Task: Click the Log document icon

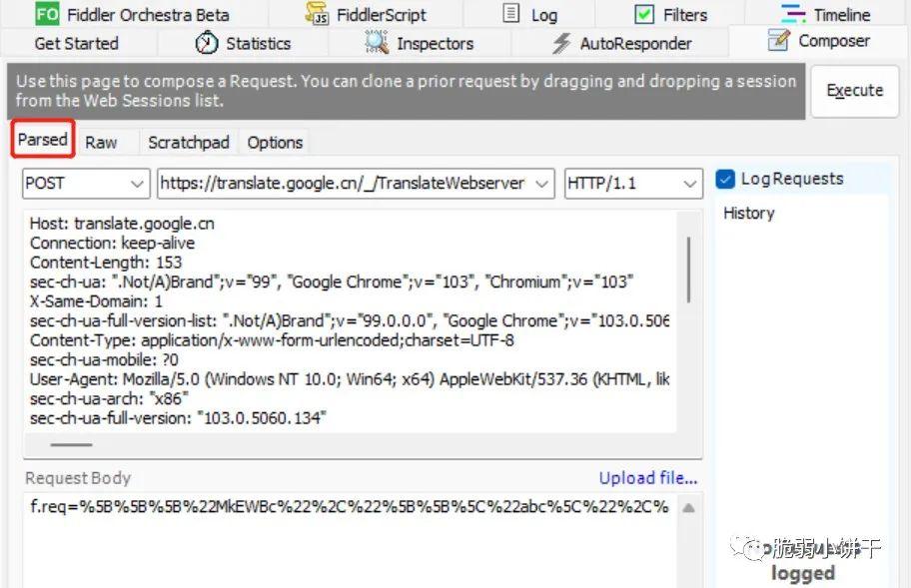Action: 510,13
